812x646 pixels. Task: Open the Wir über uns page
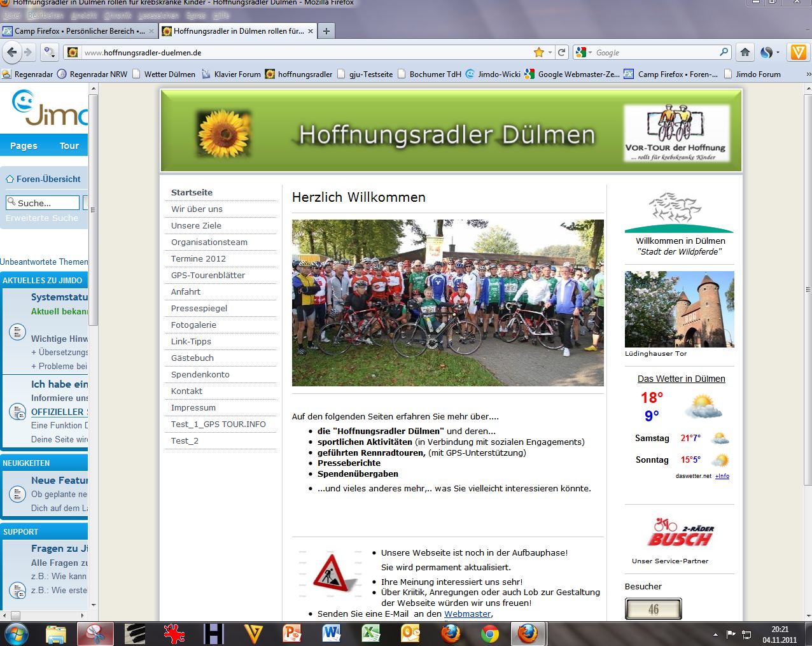[x=197, y=209]
